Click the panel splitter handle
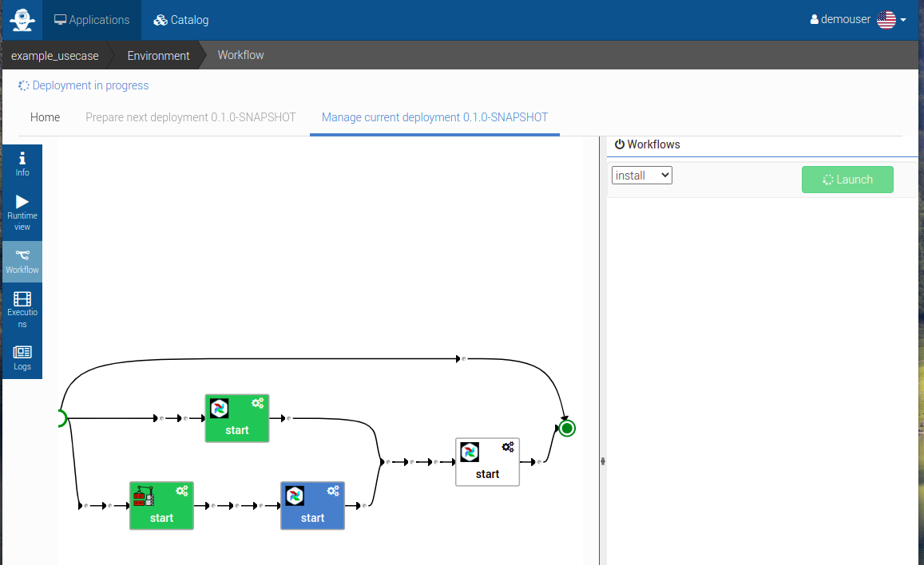The width and height of the screenshot is (924, 565). 603,461
